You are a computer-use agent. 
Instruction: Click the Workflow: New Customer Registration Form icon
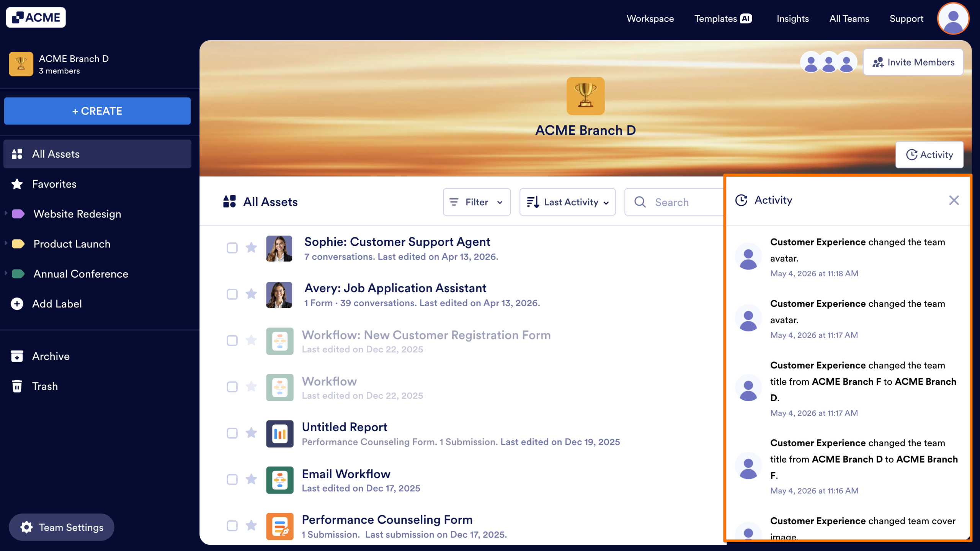(x=280, y=341)
